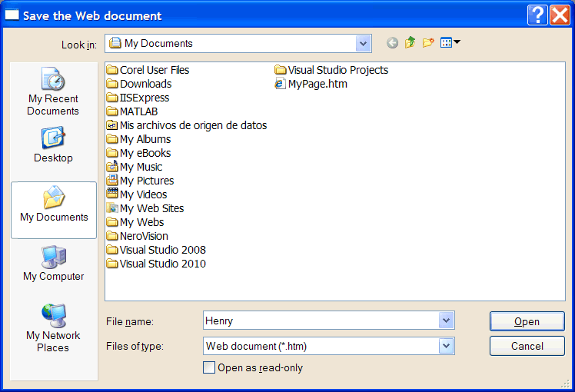Image resolution: width=575 pixels, height=392 pixels.
Task: Select the MATLAB folder icon
Action: pos(112,111)
